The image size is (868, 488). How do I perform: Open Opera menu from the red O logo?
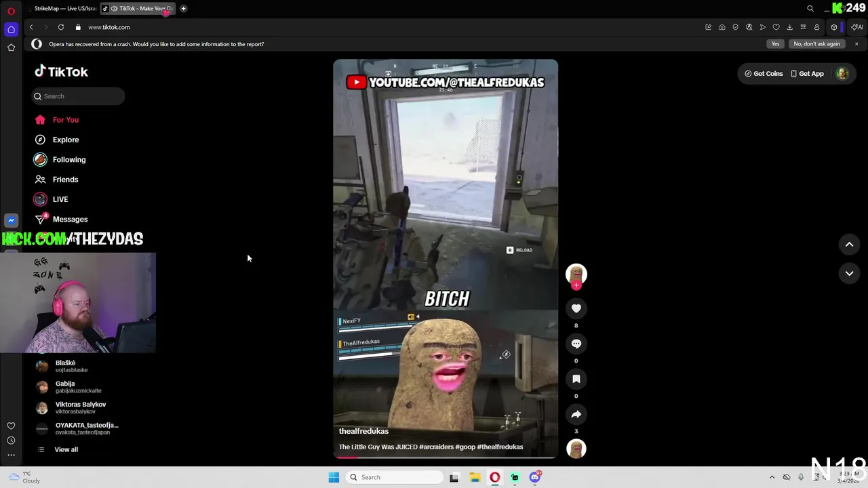pos(11,11)
